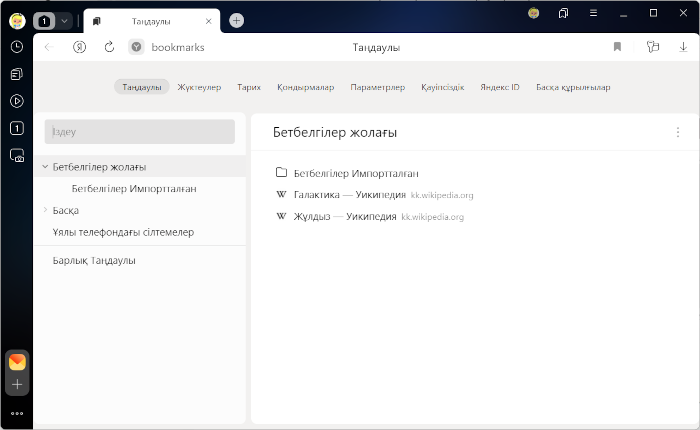Open the extensions icon in toolbar

tap(653, 47)
